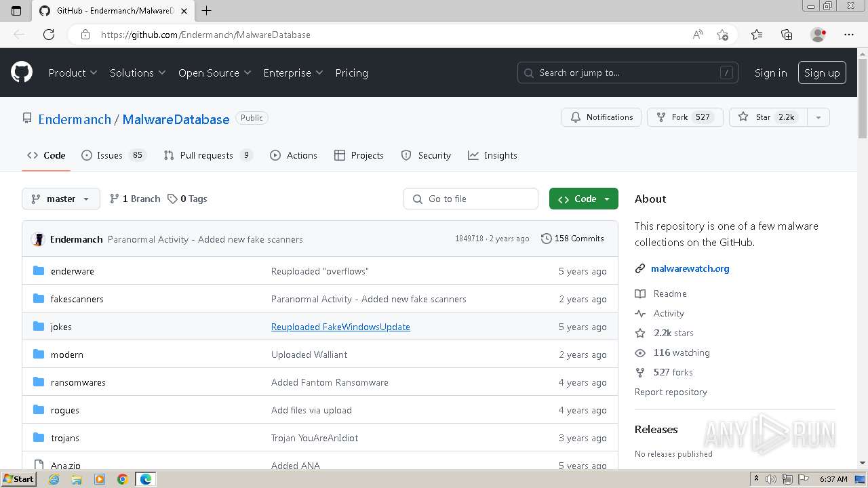Image resolution: width=868 pixels, height=488 pixels.
Task: Click the ransomwares folder icon
Action: 39,382
